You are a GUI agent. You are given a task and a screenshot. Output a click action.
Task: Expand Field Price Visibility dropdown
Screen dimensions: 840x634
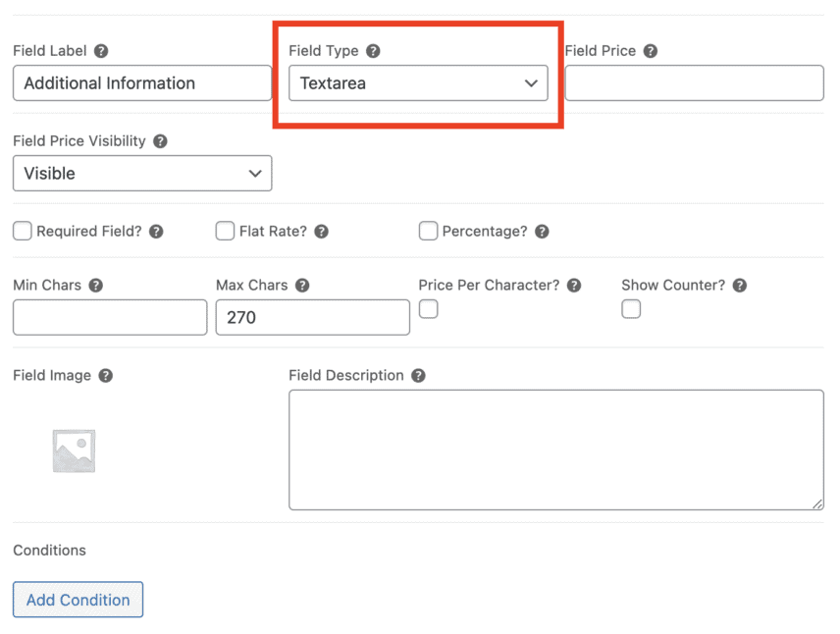(x=142, y=174)
